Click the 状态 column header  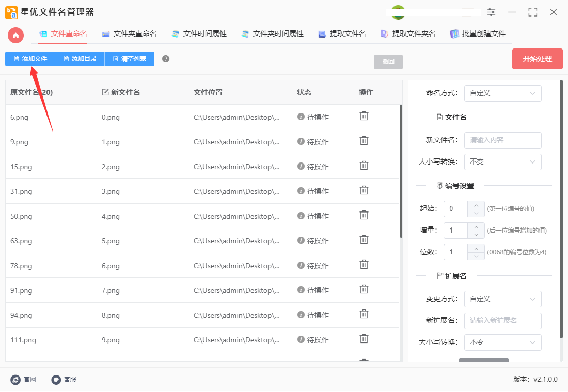304,93
